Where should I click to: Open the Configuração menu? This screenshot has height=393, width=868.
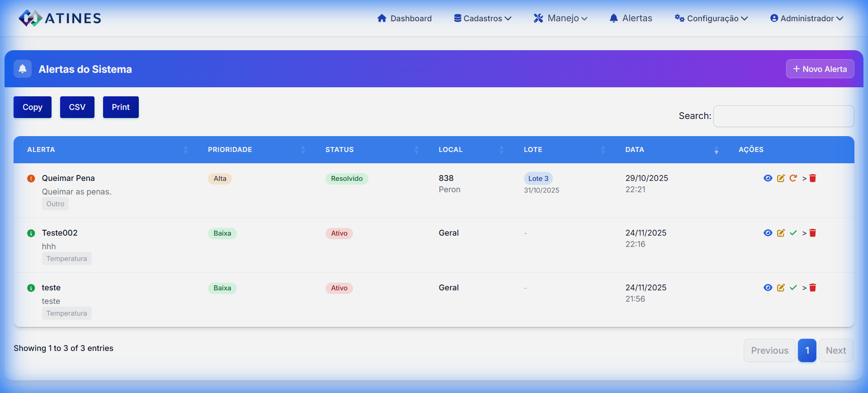(711, 18)
